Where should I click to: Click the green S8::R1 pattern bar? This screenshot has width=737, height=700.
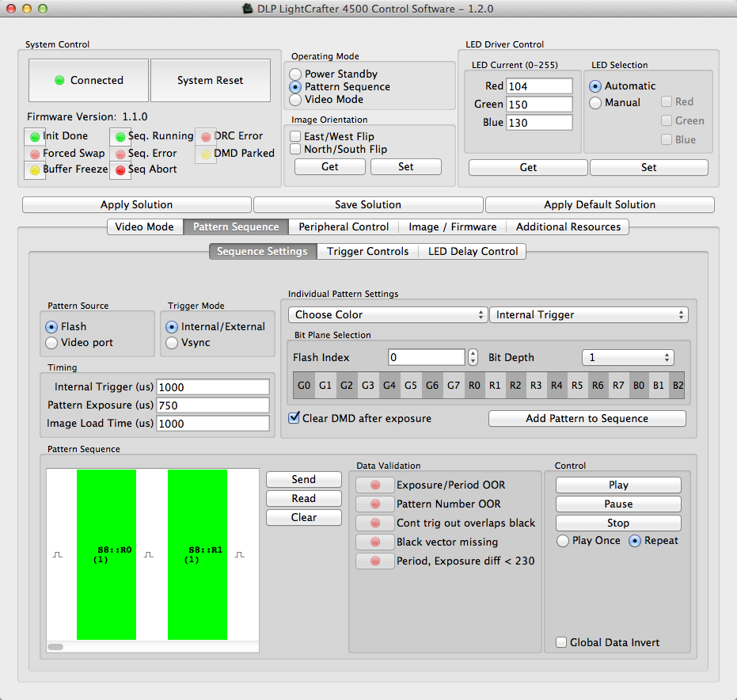coord(197,554)
